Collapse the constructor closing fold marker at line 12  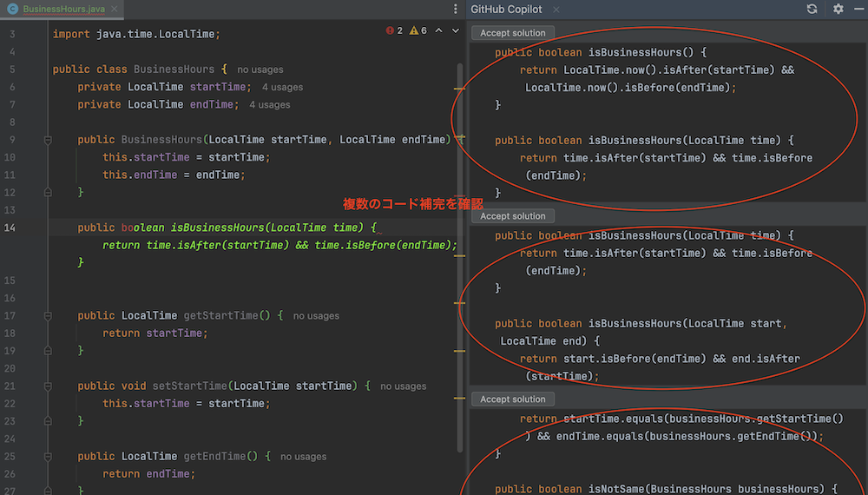tap(48, 192)
